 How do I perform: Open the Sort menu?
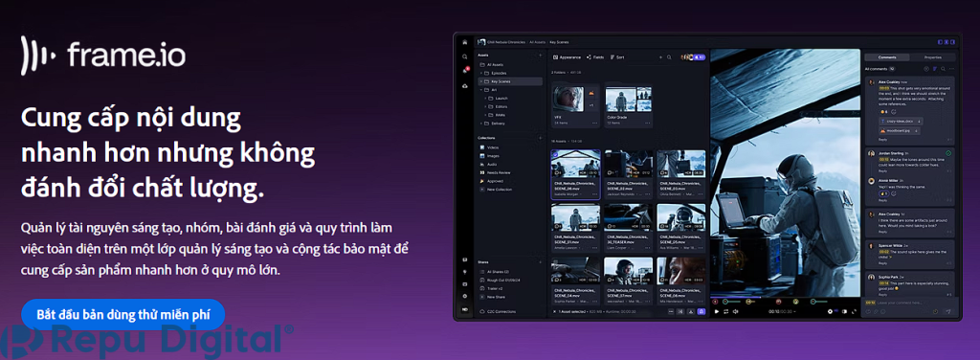pyautogui.click(x=617, y=56)
